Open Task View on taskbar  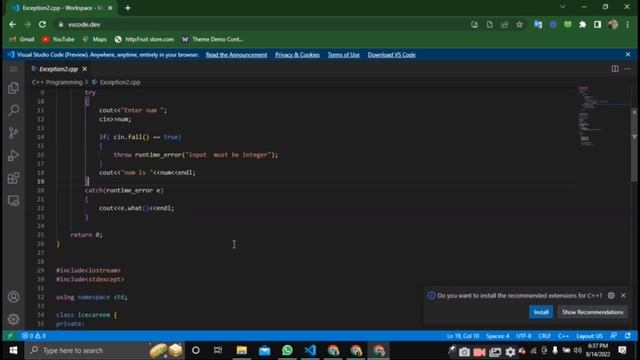click(x=218, y=350)
